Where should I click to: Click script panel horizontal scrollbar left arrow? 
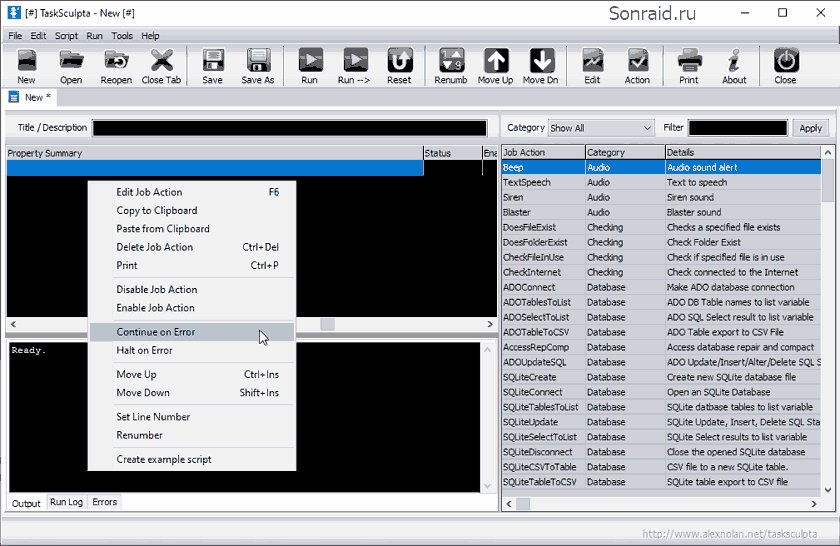[13, 324]
